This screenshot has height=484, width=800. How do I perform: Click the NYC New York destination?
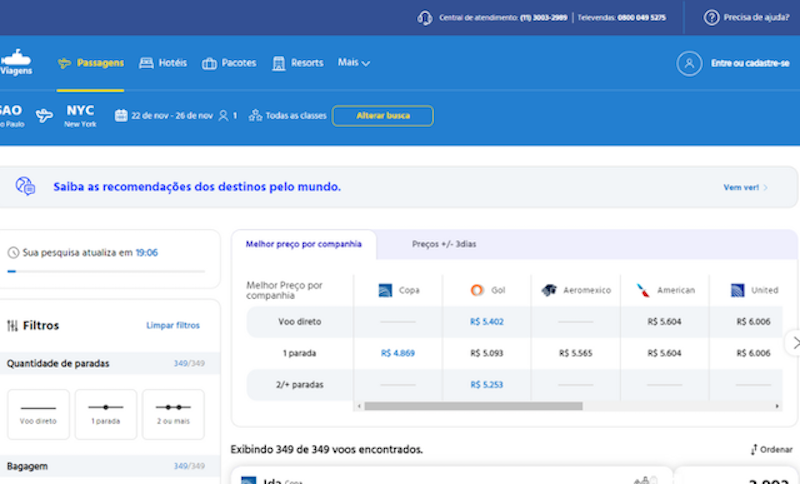coord(80,116)
